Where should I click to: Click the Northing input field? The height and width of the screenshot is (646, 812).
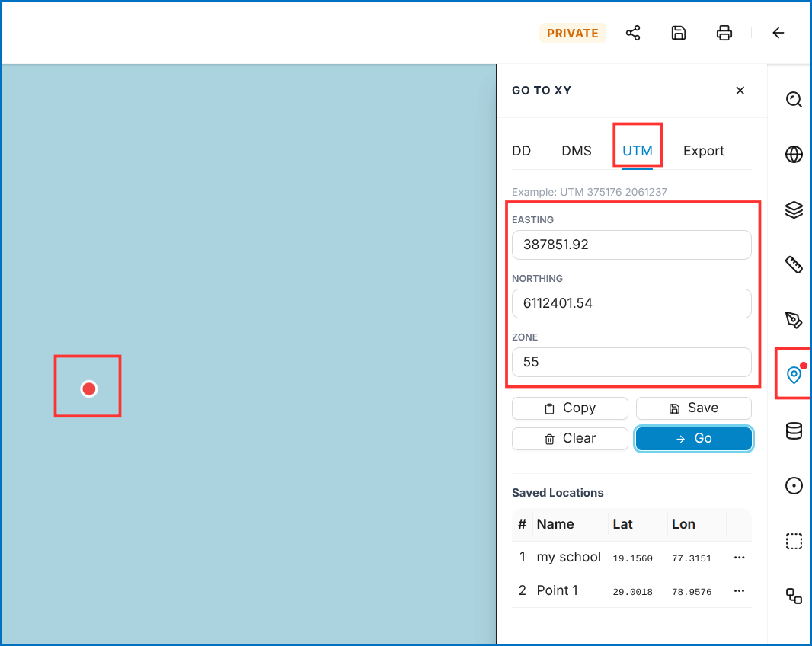pos(631,303)
